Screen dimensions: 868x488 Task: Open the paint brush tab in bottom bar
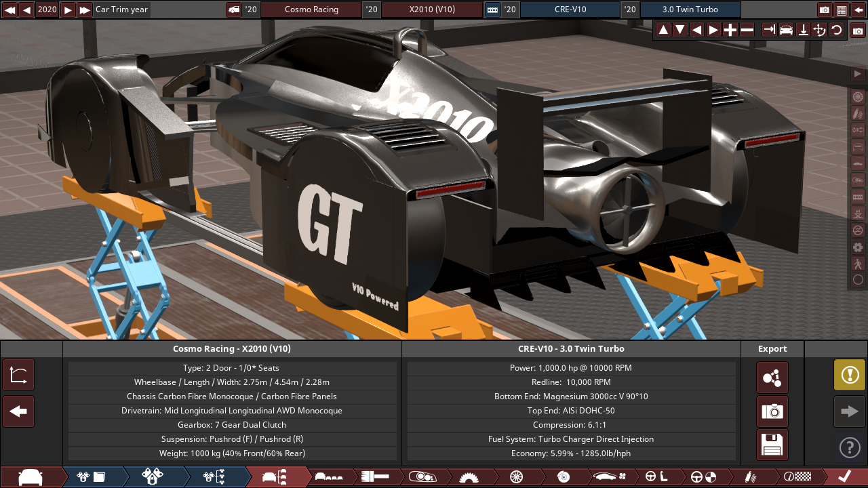pyautogui.click(x=379, y=477)
